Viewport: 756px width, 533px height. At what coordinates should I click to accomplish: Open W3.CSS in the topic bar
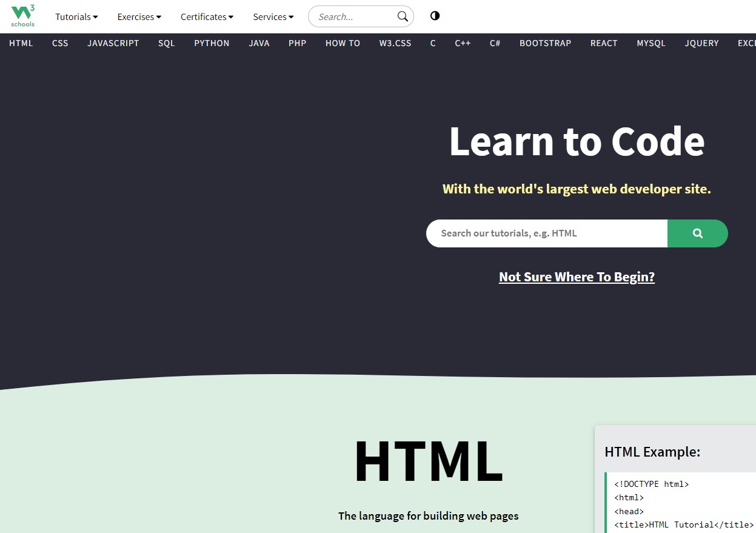[x=395, y=43]
